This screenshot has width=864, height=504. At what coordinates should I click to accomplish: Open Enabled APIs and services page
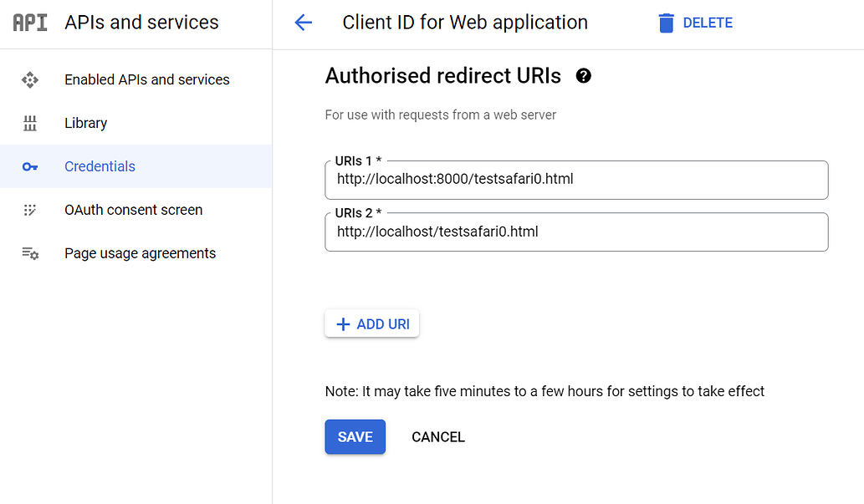(x=146, y=80)
